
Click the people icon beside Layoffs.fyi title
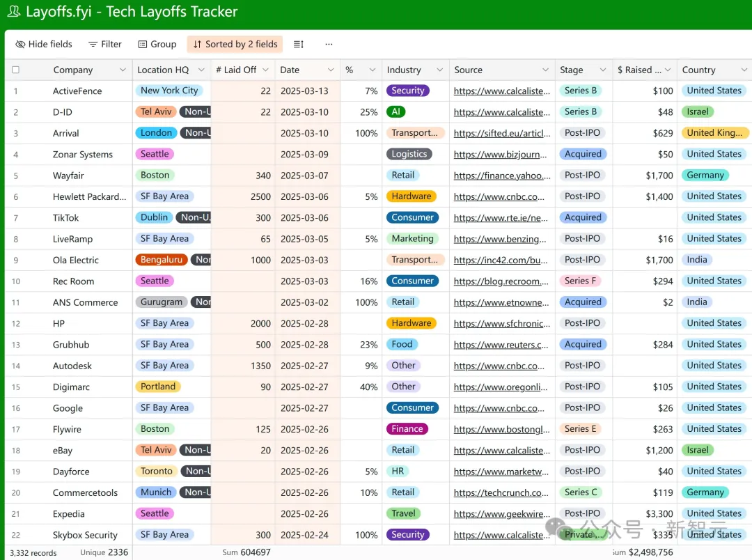pos(13,12)
